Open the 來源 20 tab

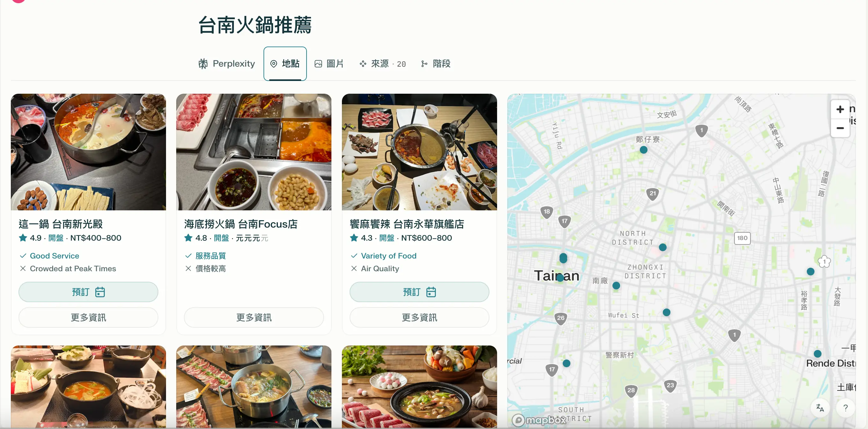pos(383,64)
